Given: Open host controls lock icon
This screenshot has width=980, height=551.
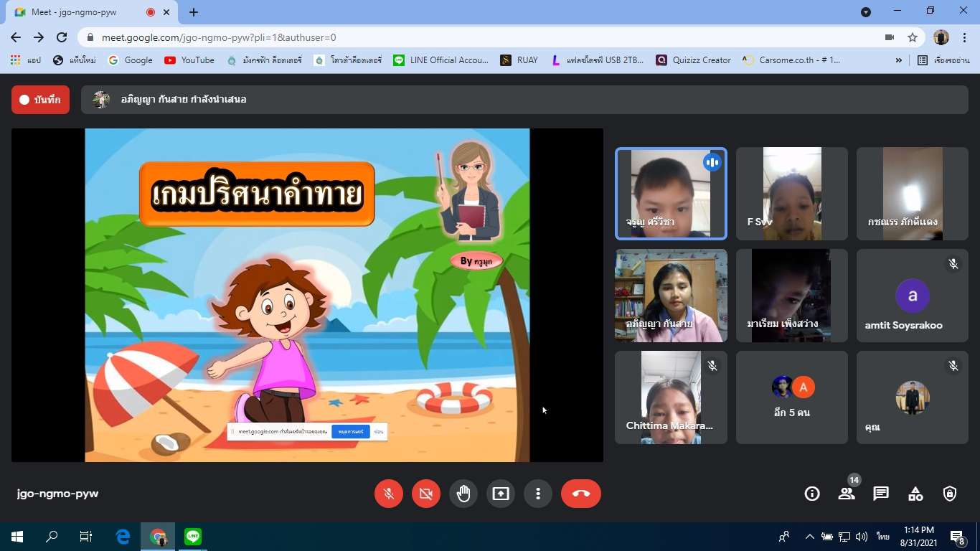Looking at the screenshot, I should pos(950,494).
